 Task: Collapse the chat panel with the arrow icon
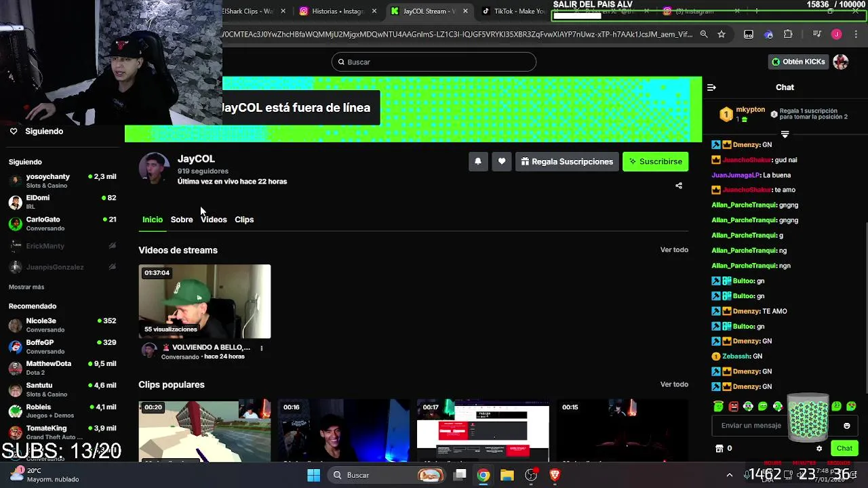pos(711,87)
